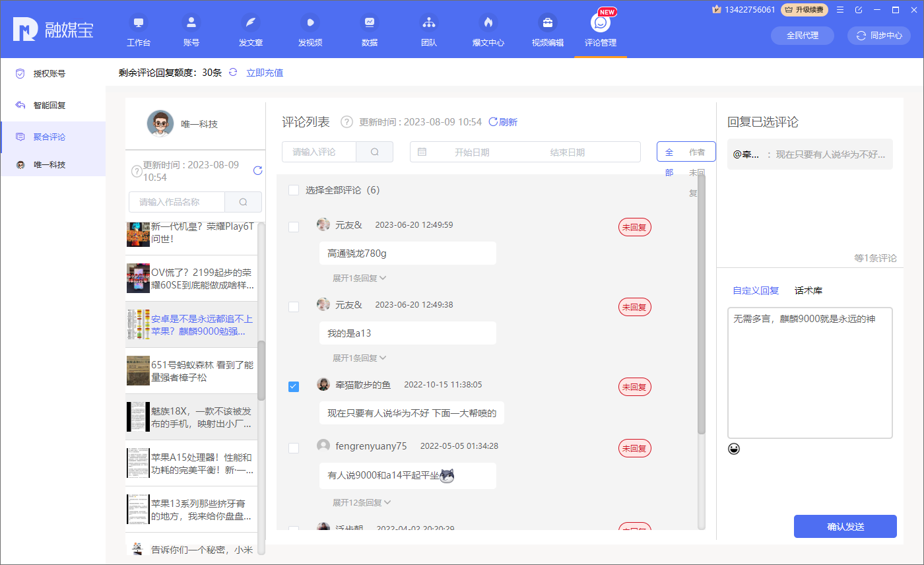924x565 pixels.
Task: Expand 展开1条回复 under 高通骁龙780g
Action: pos(359,278)
